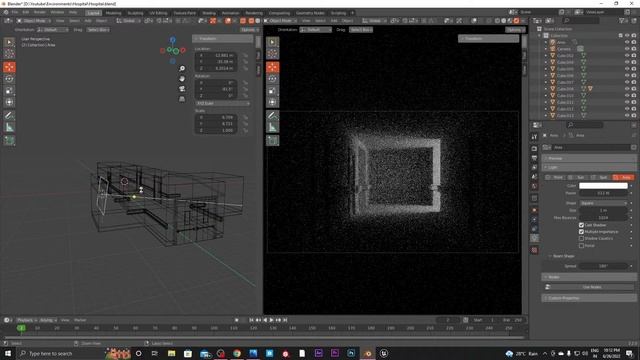Select the Scale tool in left viewport toolbar
The image size is (640, 360).
9,91
